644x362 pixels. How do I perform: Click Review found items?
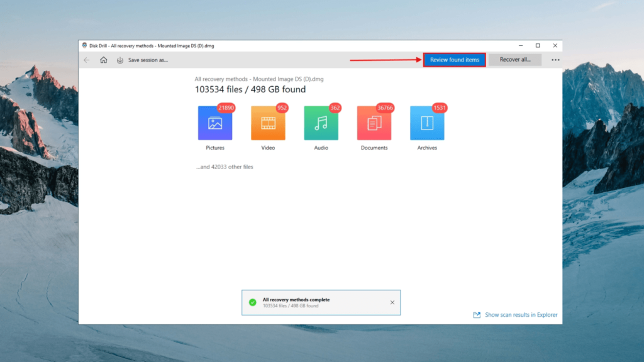(454, 60)
